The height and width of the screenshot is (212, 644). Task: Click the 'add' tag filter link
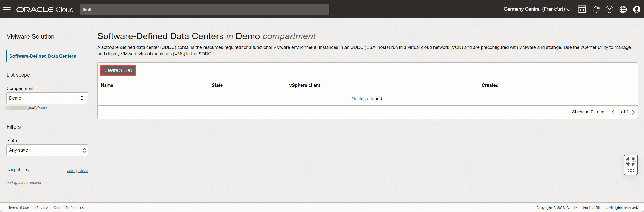[71, 171]
